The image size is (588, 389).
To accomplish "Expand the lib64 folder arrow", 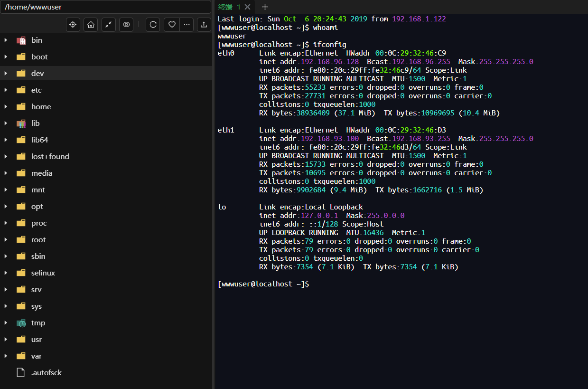I will click(x=6, y=140).
